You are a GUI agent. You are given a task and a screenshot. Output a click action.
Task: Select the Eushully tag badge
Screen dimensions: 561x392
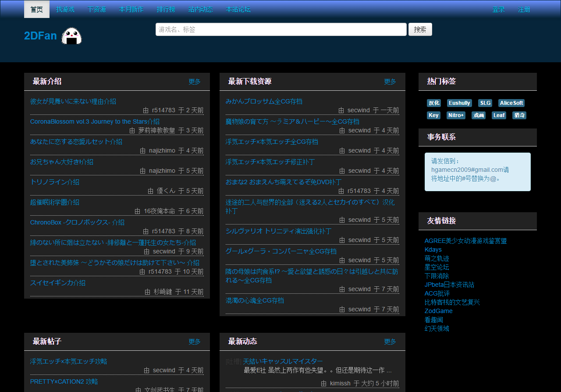click(459, 103)
